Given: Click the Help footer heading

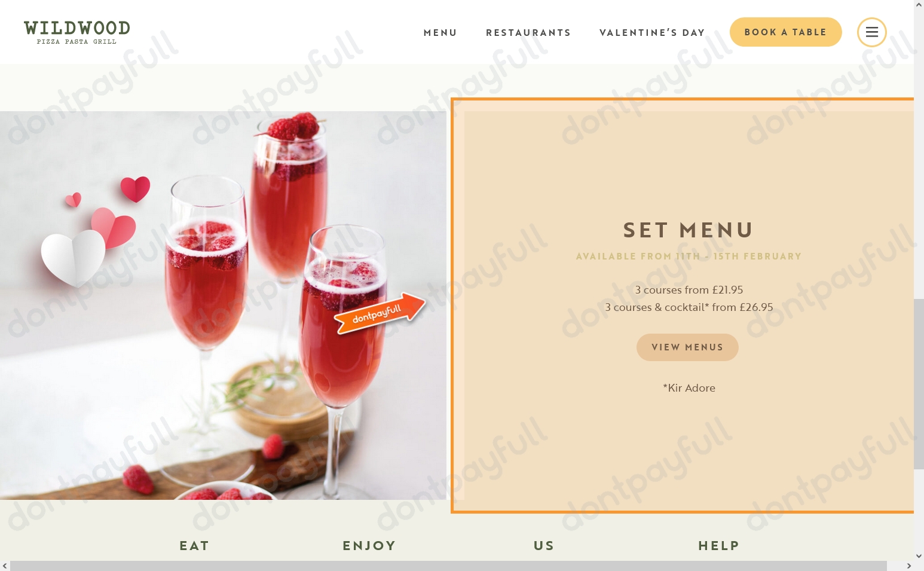Looking at the screenshot, I should pos(719,546).
